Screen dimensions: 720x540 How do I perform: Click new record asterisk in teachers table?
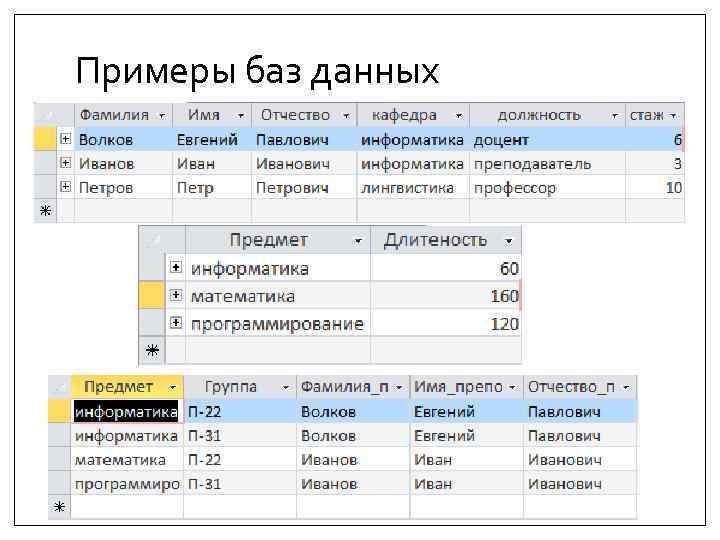[45, 211]
